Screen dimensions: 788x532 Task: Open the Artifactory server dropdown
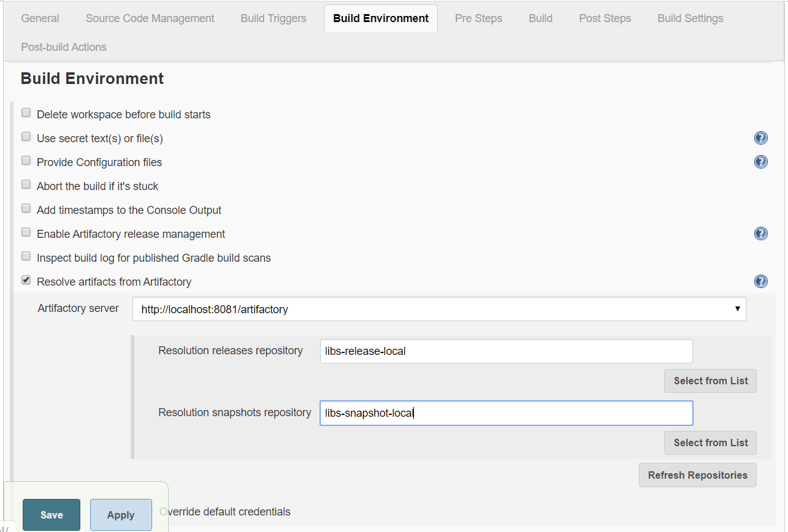[438, 310]
